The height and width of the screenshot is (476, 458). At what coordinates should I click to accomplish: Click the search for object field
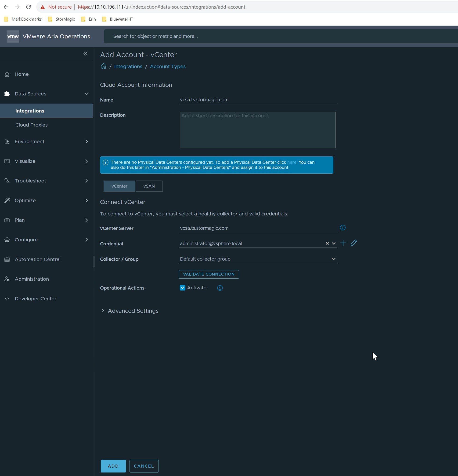pos(281,36)
